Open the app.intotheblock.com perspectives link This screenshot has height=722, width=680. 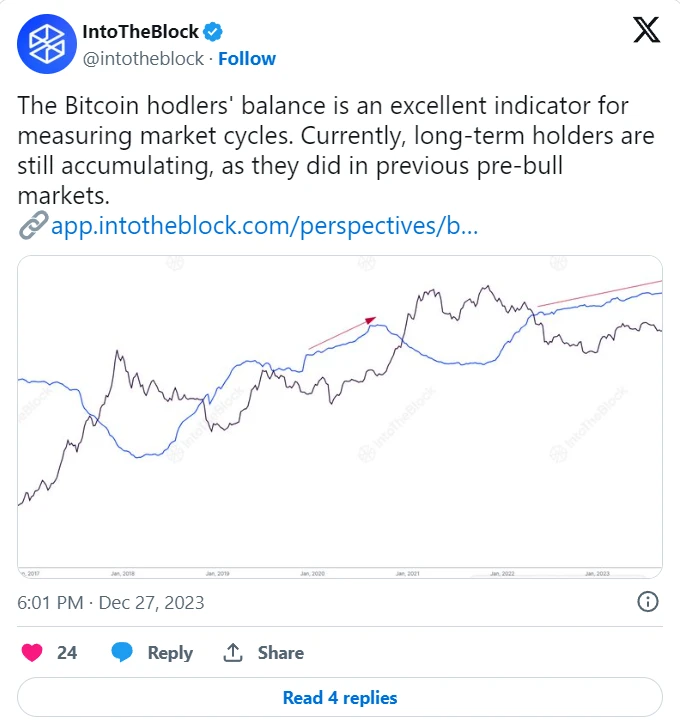264,226
